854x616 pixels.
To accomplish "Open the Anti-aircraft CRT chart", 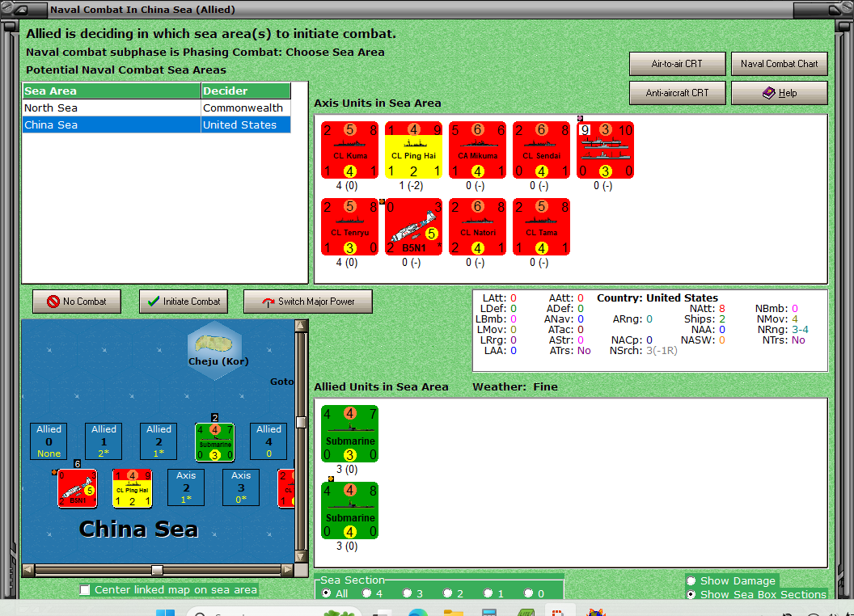I will 677,93.
